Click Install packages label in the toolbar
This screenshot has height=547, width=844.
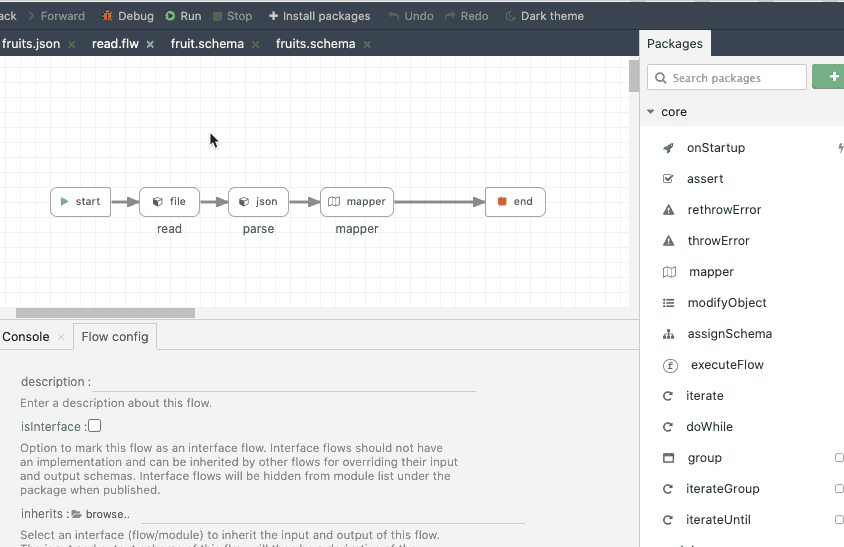click(327, 16)
